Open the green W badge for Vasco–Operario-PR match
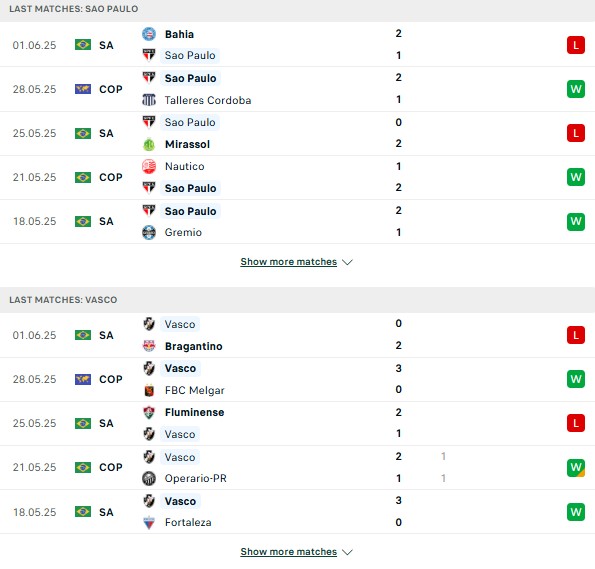Image resolution: width=595 pixels, height=569 pixels. [576, 468]
